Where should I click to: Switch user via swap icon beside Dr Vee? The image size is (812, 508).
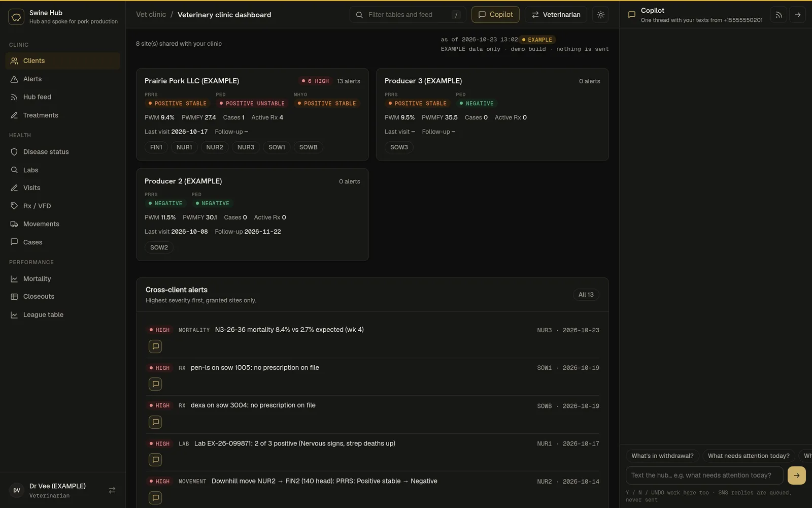(x=112, y=490)
